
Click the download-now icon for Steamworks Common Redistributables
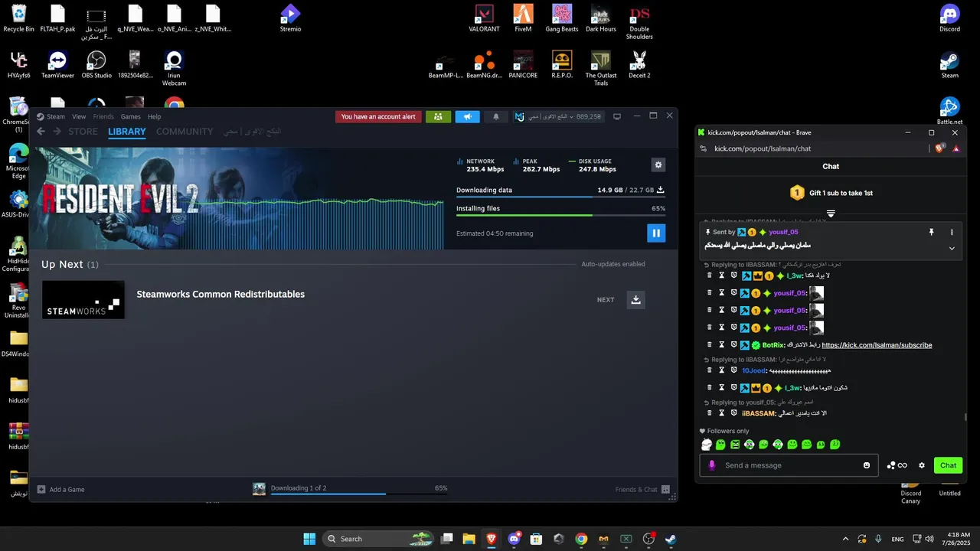point(635,300)
